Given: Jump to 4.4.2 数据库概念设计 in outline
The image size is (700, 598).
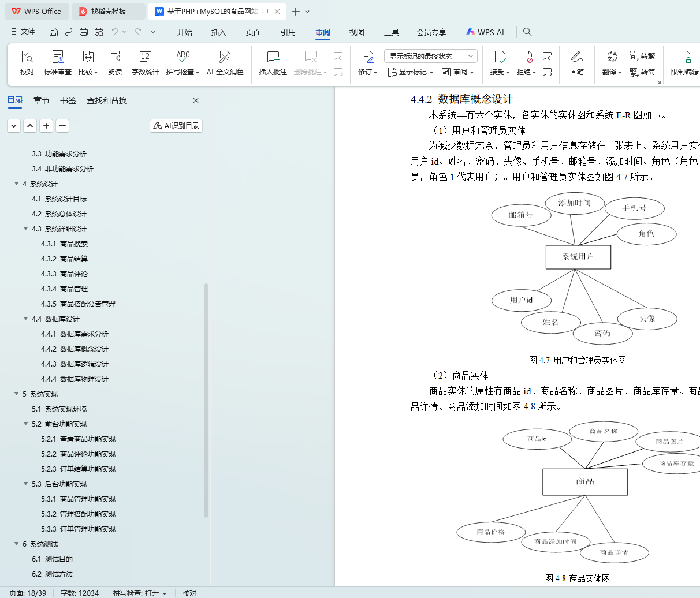Looking at the screenshot, I should pyautogui.click(x=75, y=349).
